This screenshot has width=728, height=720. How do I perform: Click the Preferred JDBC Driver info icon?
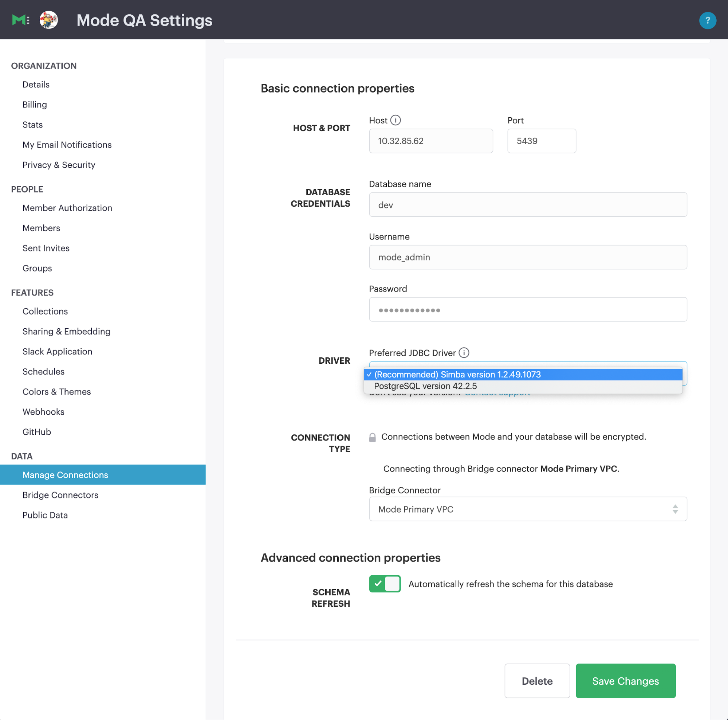tap(464, 353)
